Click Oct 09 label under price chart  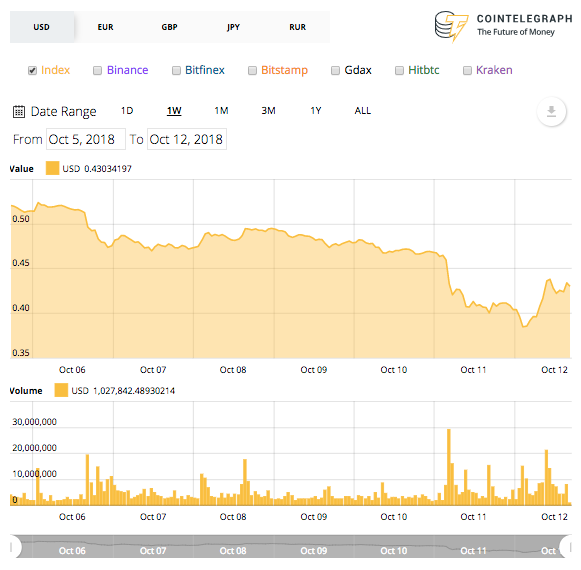[x=313, y=369]
